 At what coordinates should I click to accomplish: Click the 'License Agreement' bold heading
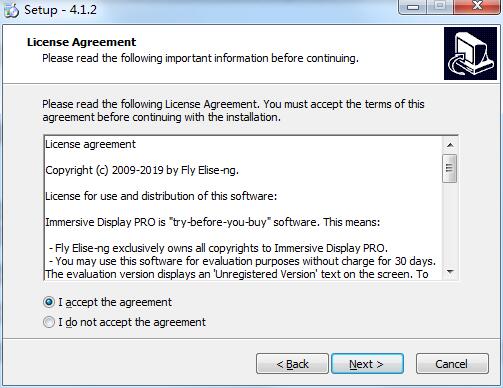[81, 42]
